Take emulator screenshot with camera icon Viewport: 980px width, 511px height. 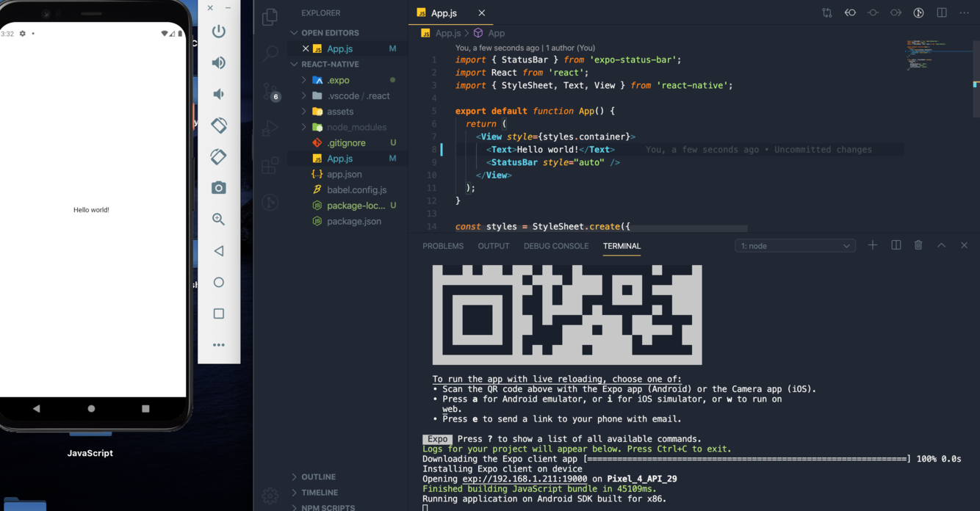point(219,188)
